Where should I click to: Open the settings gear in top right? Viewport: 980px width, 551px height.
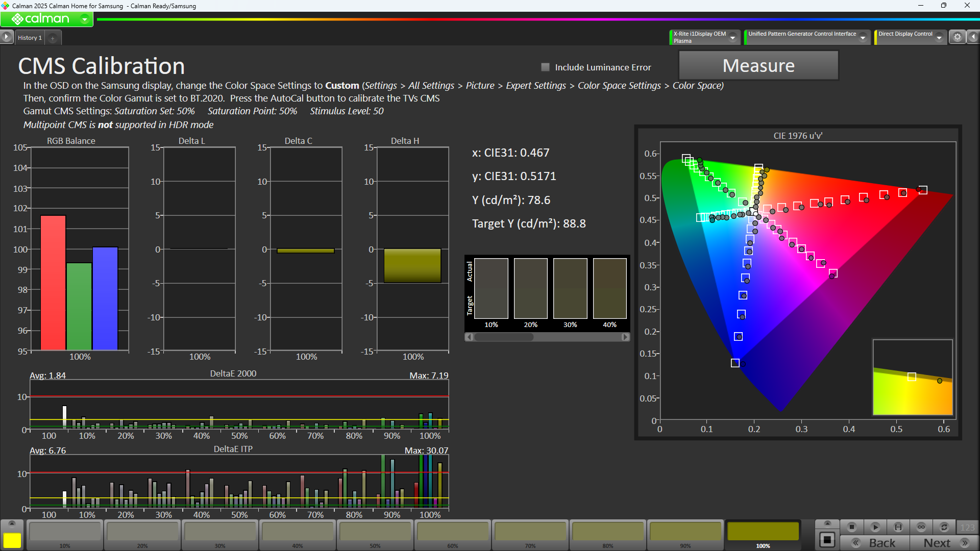[x=958, y=37]
